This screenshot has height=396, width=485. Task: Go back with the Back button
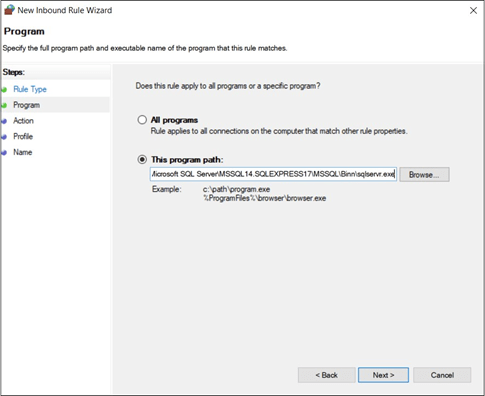coord(327,375)
